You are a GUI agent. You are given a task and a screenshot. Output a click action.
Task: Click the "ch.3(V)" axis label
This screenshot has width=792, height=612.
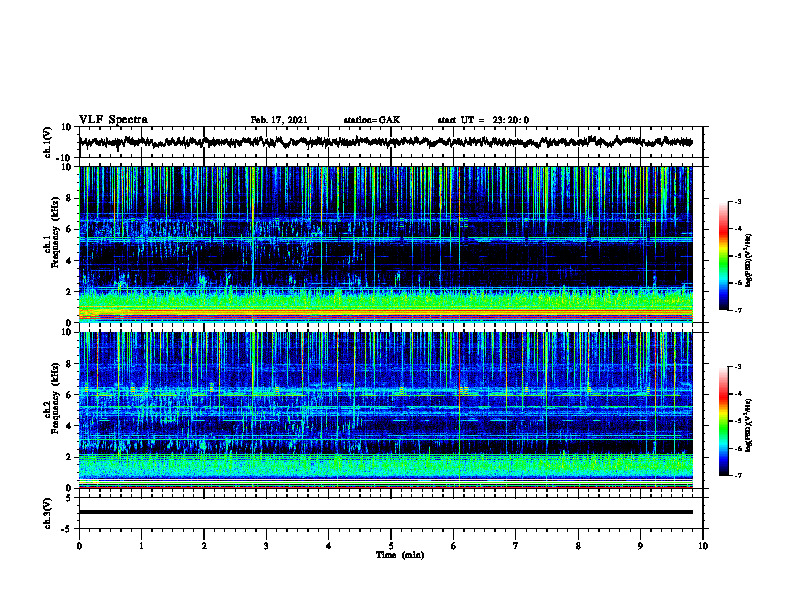[48, 513]
